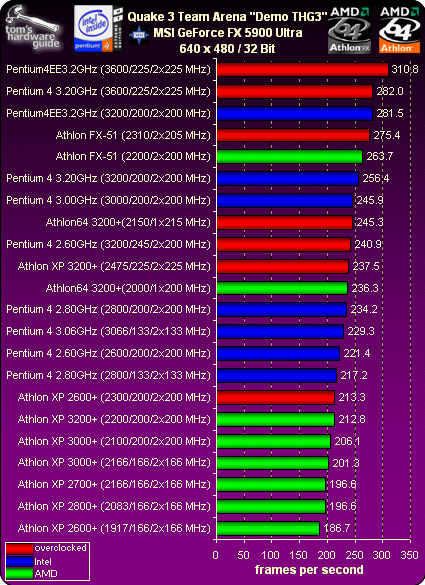Screen dimensions: 425x585
Task: Click label 'Pentium 4 2.60GHz (2600/200/2x200 MHz)'
Action: tap(109, 353)
